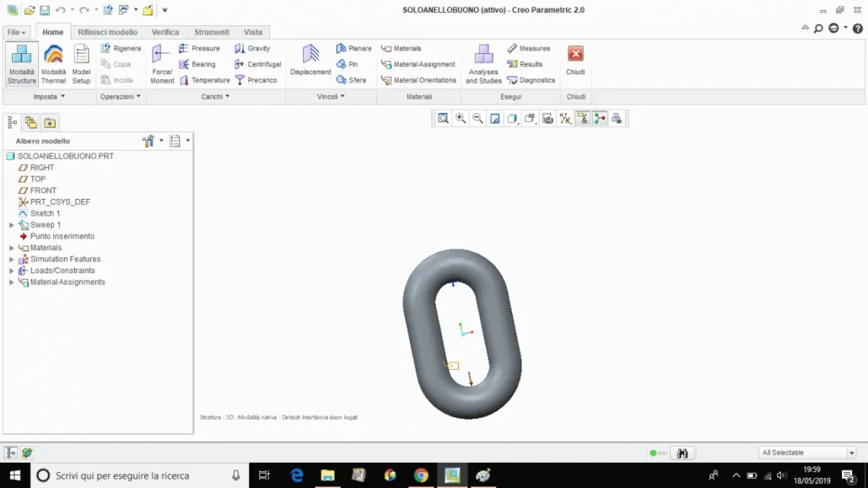868x488 pixels.
Task: Open the All Selectable filter dropdown
Action: tap(851, 453)
